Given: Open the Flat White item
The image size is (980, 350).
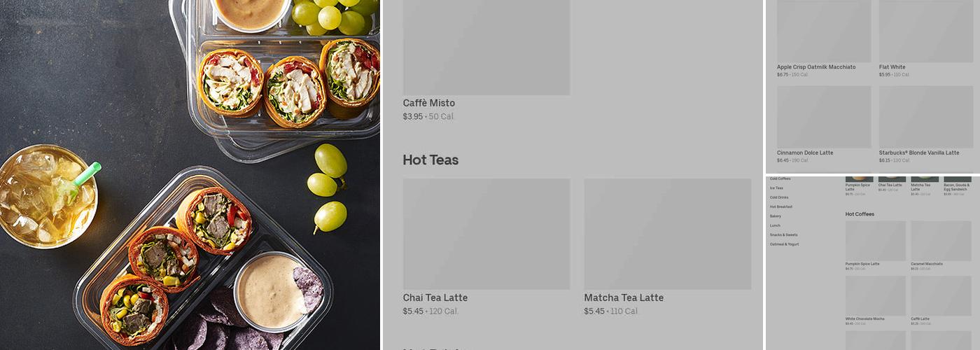Looking at the screenshot, I should 892,67.
